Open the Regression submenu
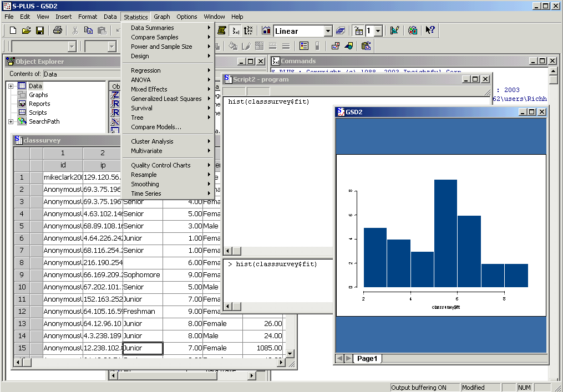Viewport: 563px width, 392px height. click(x=168, y=70)
